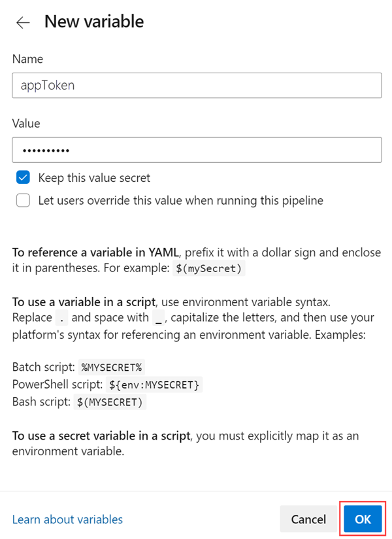This screenshot has width=392, height=539.
Task: Click the $(mySecret) example code snippet
Action: point(208,268)
